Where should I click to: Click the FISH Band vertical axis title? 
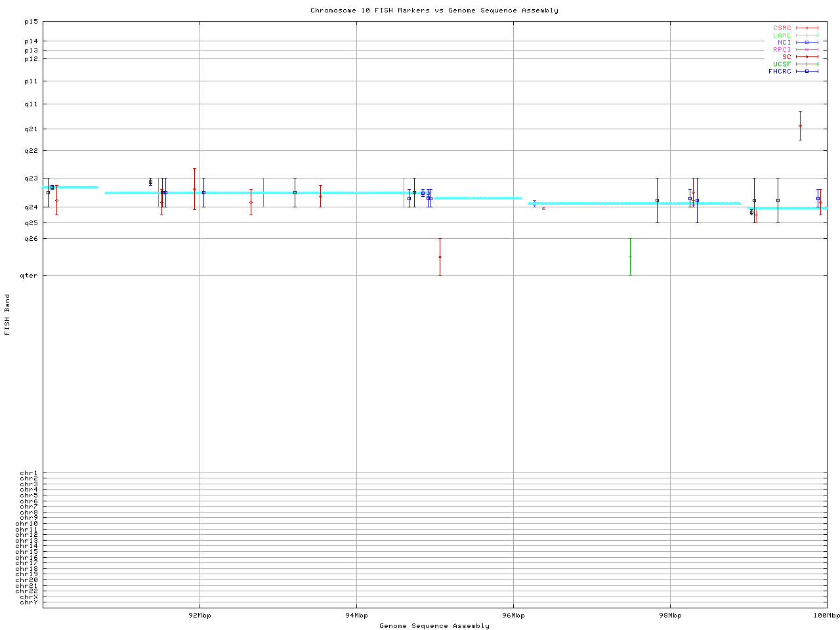point(7,314)
